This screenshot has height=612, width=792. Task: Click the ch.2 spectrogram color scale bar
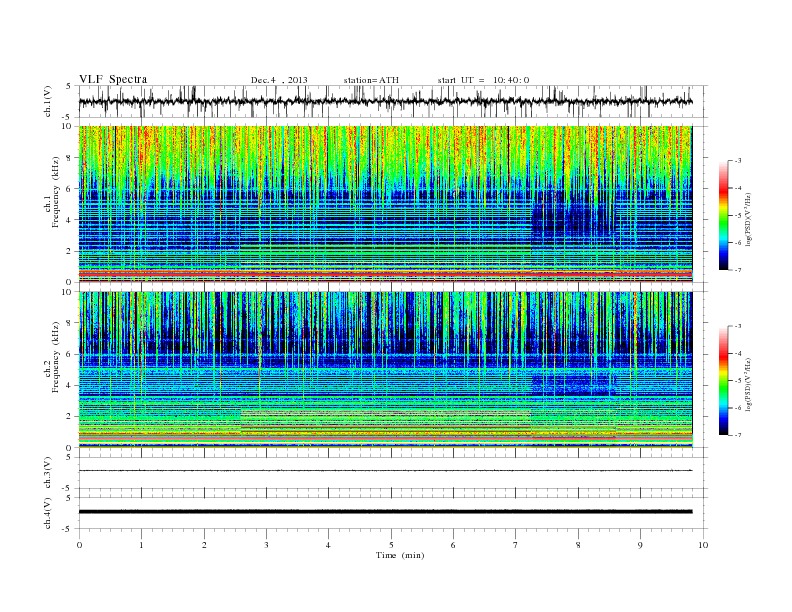[x=723, y=380]
